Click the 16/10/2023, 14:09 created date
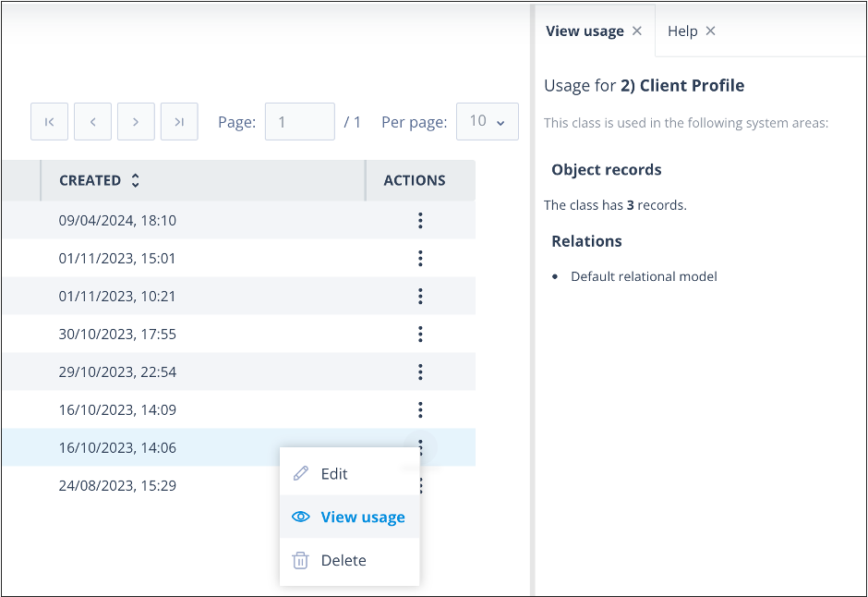Screen dimensions: 868x597 [117, 409]
